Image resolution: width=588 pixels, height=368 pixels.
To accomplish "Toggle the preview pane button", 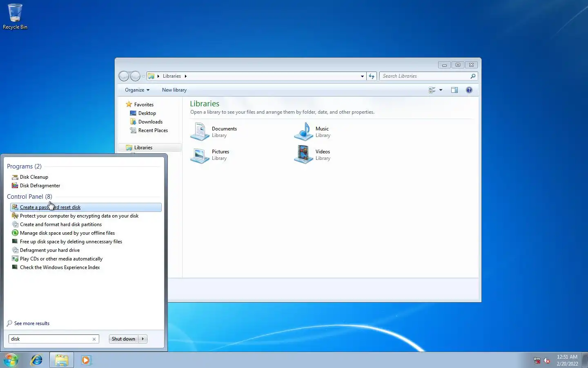I will tap(454, 90).
